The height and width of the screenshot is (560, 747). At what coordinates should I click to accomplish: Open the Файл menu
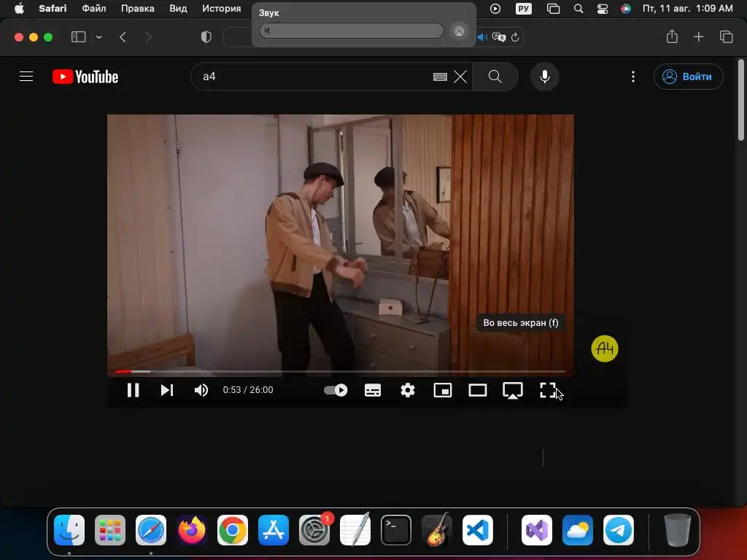tap(94, 9)
